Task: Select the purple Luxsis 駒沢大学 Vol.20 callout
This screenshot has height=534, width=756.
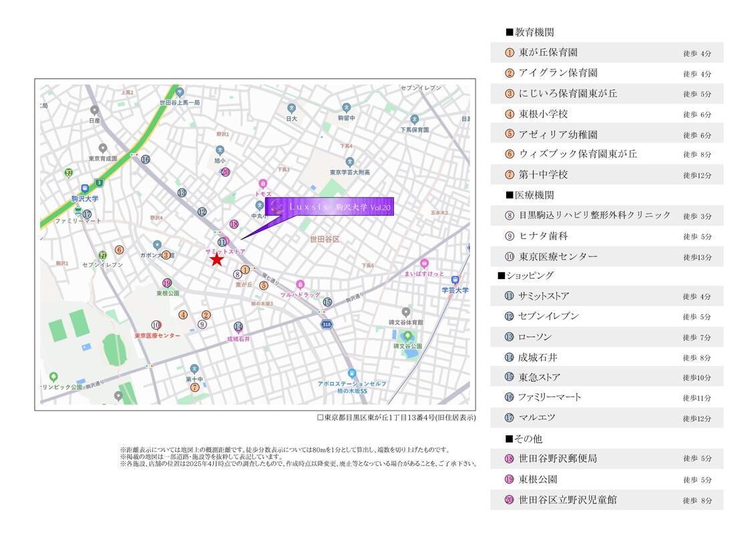Action: click(329, 207)
